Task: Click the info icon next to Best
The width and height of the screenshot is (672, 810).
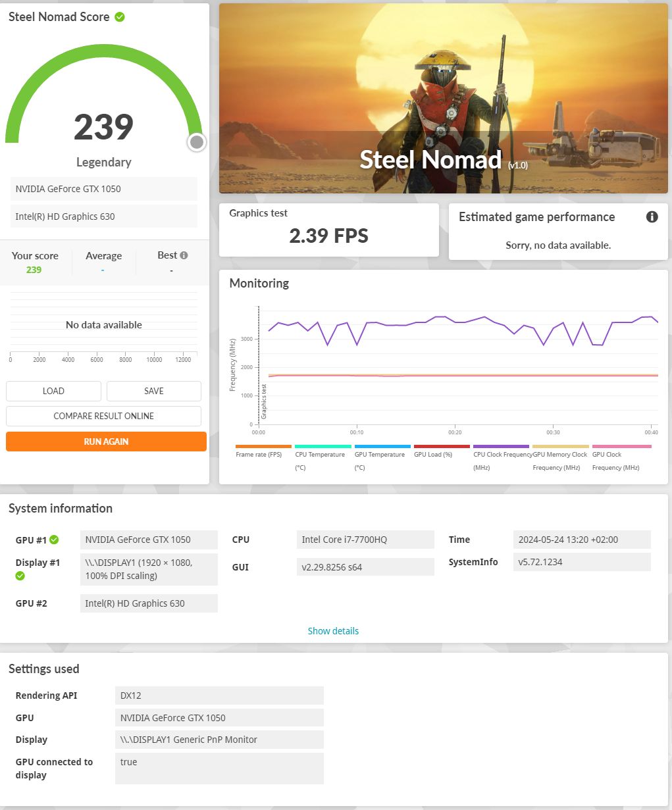Action: pos(184,255)
